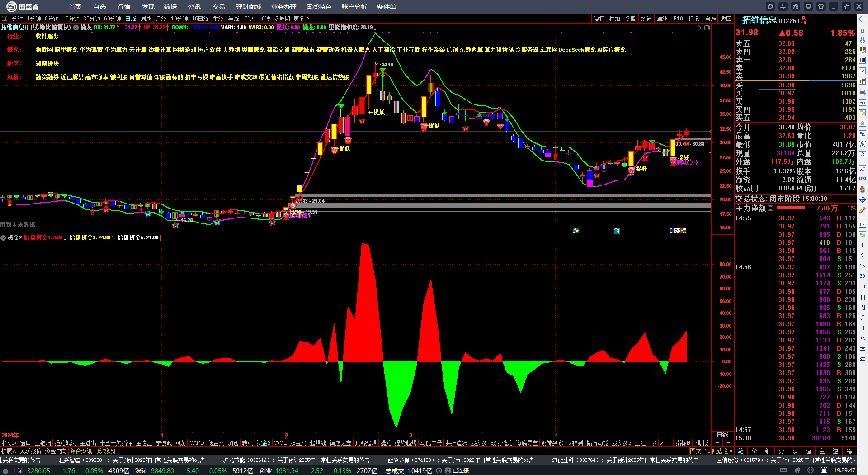This screenshot has width=868, height=475.
Task: Open the 指标A indicator group dropdown
Action: (9, 443)
